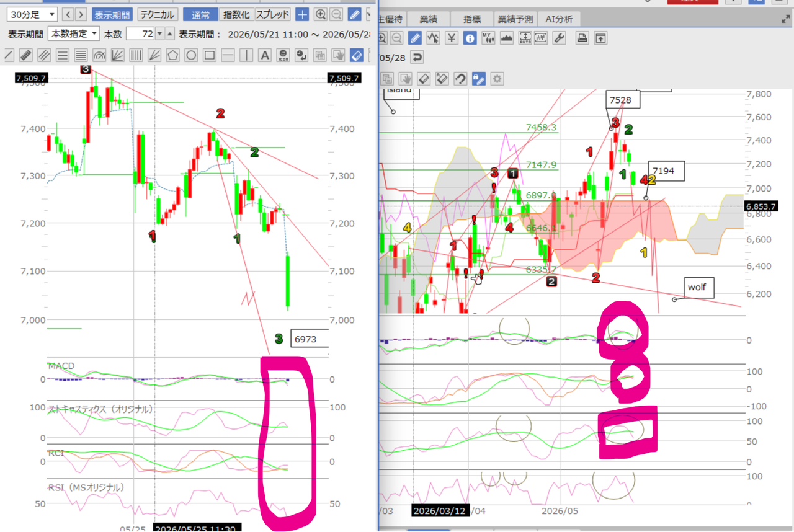This screenshot has width=794, height=532.
Task: Select the parallel channel lines drawing tool
Action: [x=44, y=55]
